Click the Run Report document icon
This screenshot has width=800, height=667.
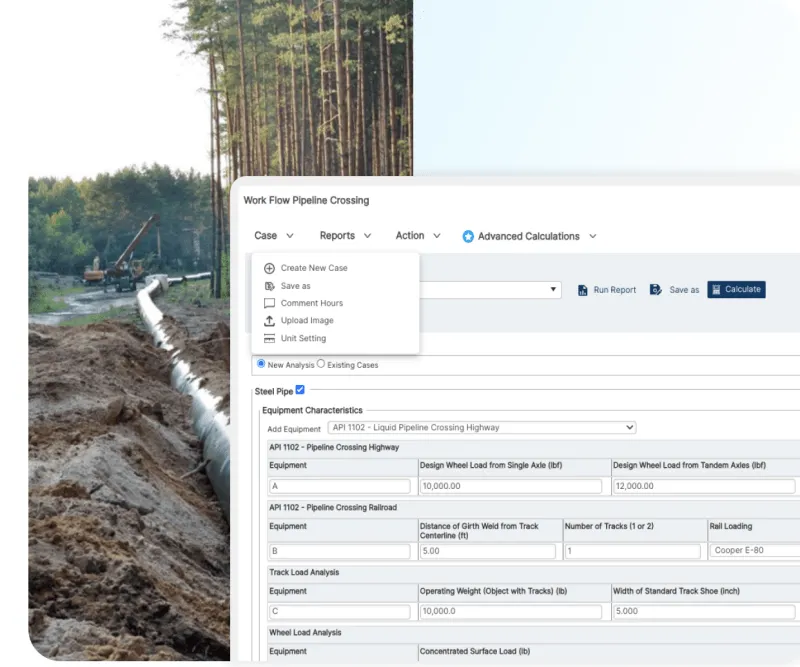point(583,290)
